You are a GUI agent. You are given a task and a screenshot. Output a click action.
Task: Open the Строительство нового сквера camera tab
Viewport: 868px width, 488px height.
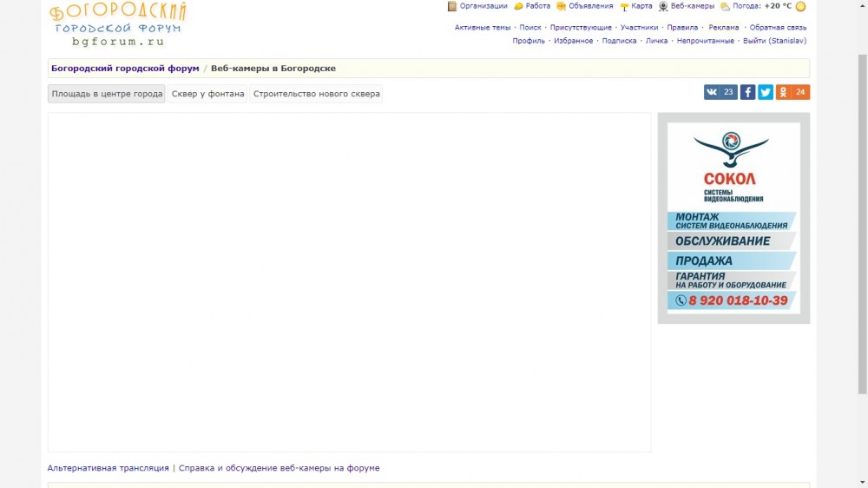pyautogui.click(x=316, y=94)
